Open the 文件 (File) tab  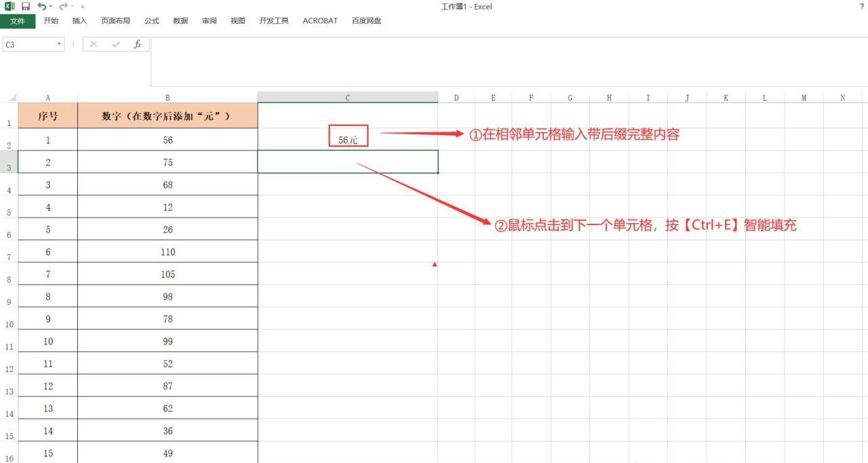(x=18, y=21)
